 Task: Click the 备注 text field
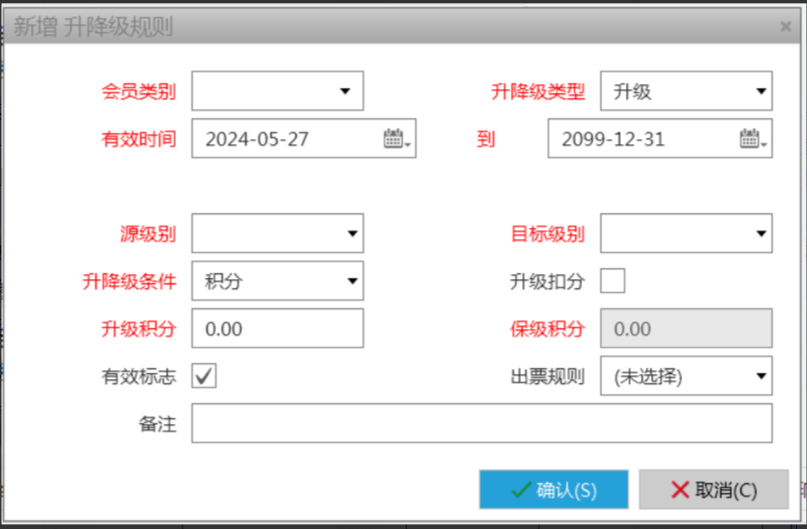[x=481, y=424]
